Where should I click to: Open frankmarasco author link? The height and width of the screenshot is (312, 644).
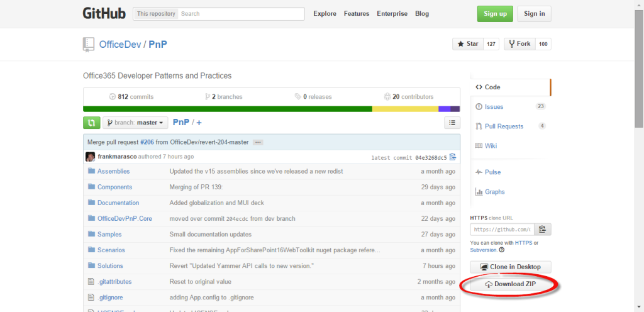[117, 157]
